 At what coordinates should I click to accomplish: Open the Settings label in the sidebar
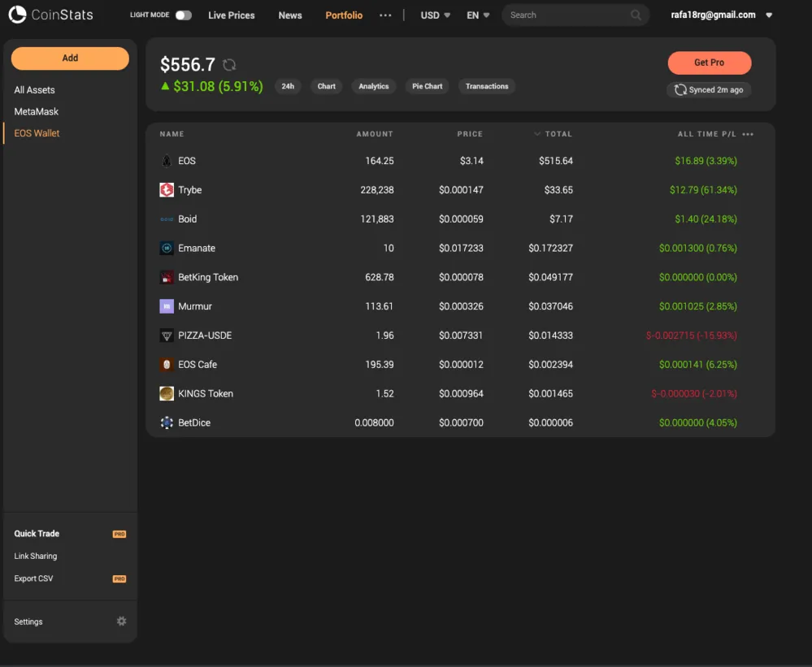28,622
